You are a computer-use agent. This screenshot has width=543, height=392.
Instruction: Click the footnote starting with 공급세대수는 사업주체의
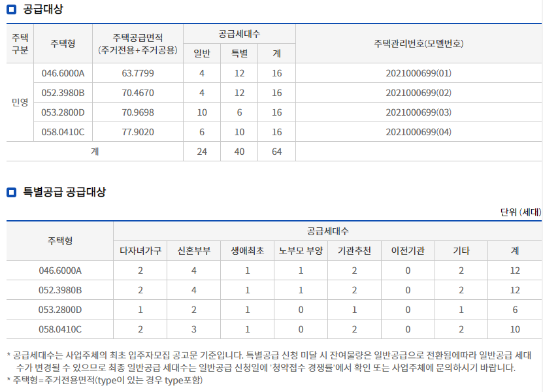click(269, 361)
